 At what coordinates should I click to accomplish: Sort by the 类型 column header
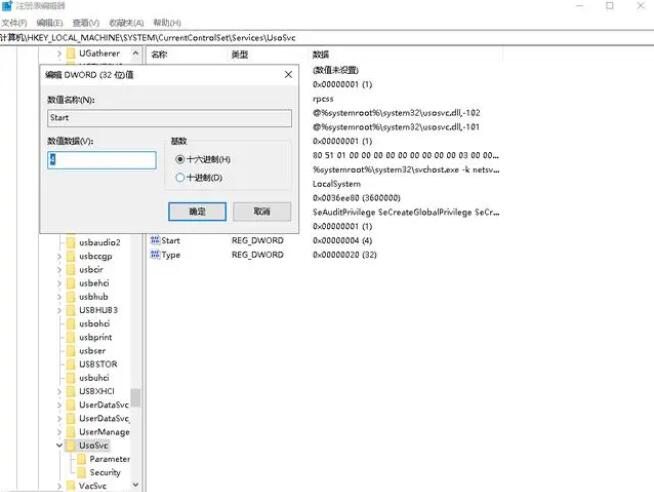click(240, 54)
